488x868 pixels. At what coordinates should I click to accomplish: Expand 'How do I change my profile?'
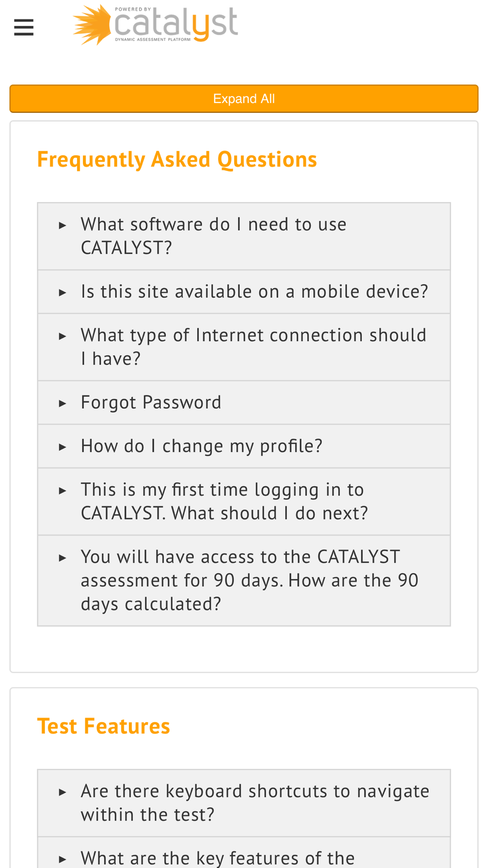tap(244, 446)
